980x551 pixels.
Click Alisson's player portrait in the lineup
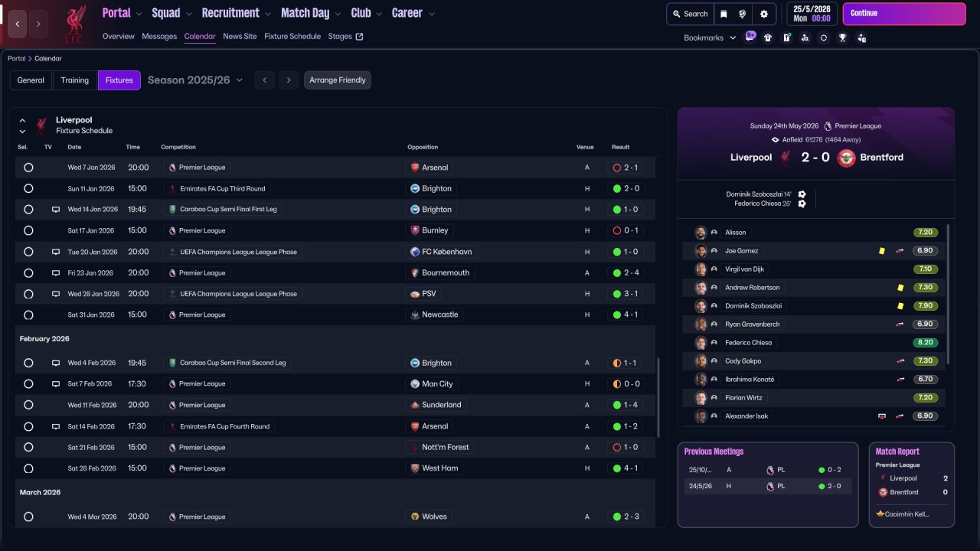pos(701,233)
